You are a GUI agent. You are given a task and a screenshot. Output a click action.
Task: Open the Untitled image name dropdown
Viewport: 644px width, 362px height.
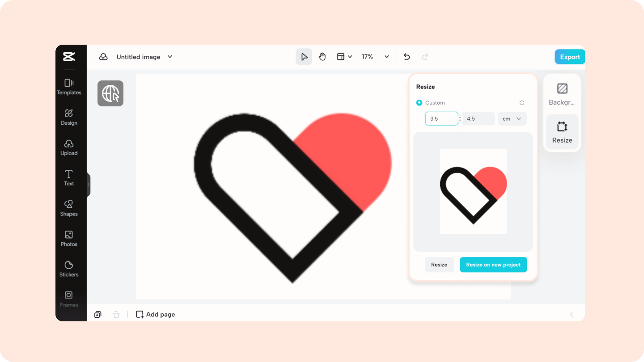click(169, 57)
